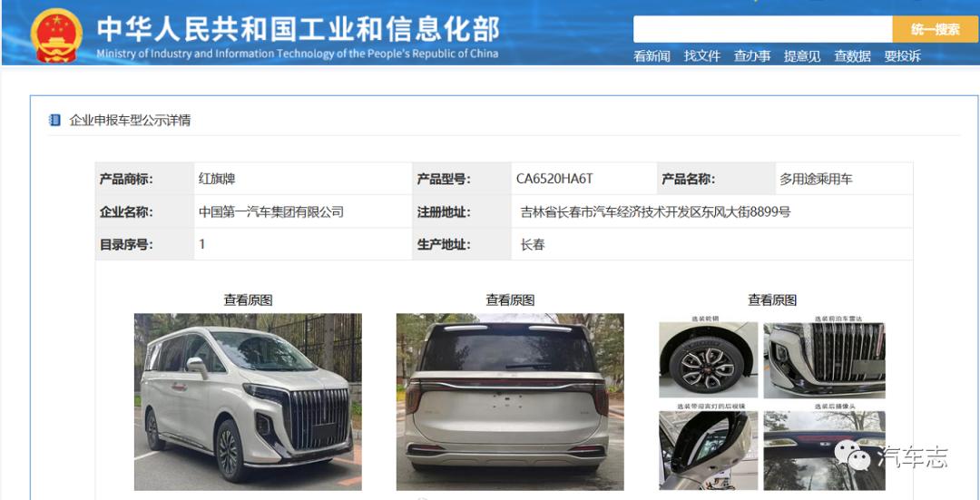Focus the top search input field
The height and width of the screenshot is (500, 980).
762,29
